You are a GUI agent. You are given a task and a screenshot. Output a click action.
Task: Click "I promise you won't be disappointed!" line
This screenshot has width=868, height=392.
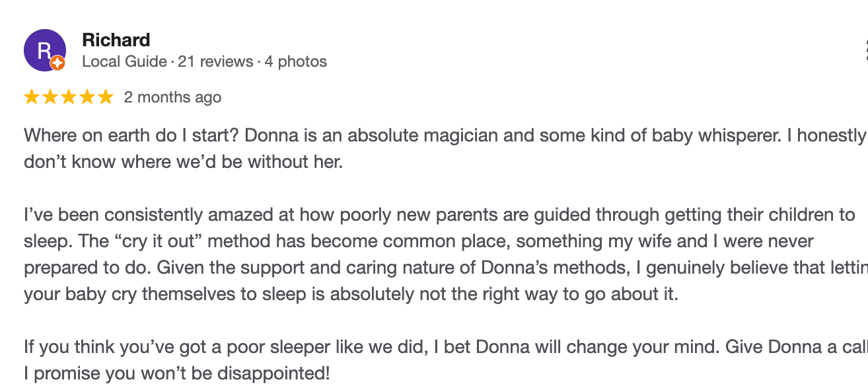coord(176,373)
